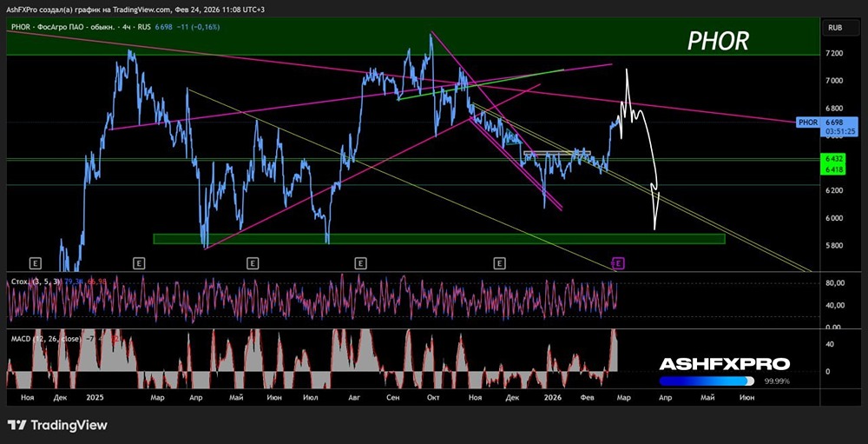Click the 6 200 price axis label
The width and height of the screenshot is (868, 444).
tap(833, 190)
